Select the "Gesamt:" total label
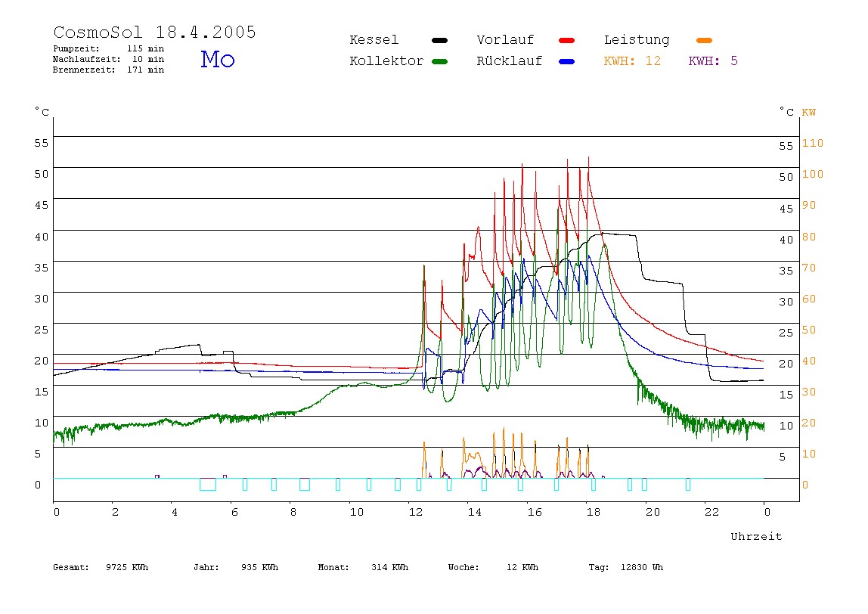The height and width of the screenshot is (614, 868). pyautogui.click(x=71, y=567)
